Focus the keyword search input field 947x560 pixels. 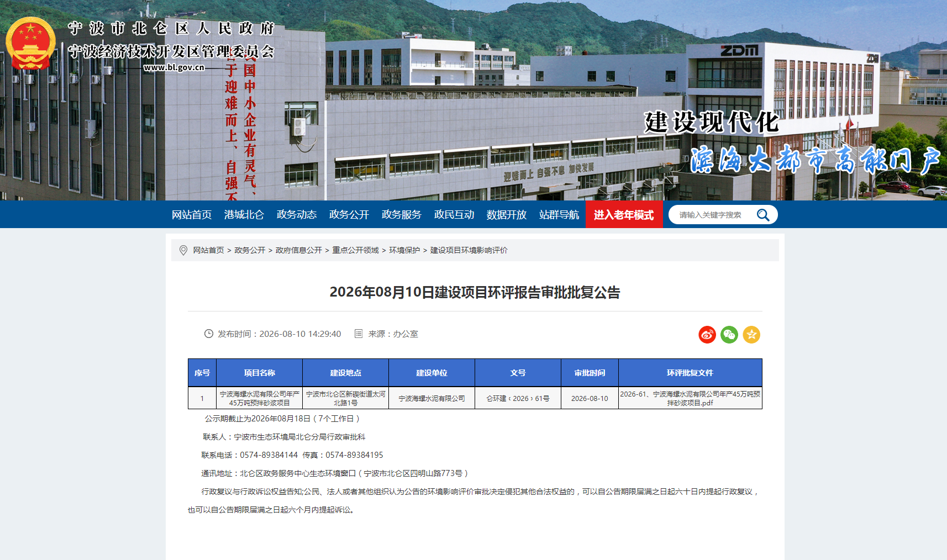tap(713, 215)
